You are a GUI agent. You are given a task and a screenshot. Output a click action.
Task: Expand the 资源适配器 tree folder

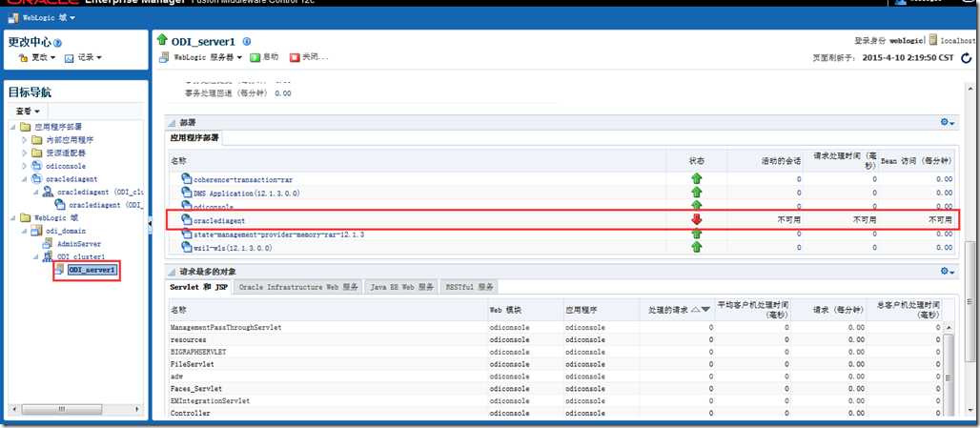pyautogui.click(x=25, y=153)
